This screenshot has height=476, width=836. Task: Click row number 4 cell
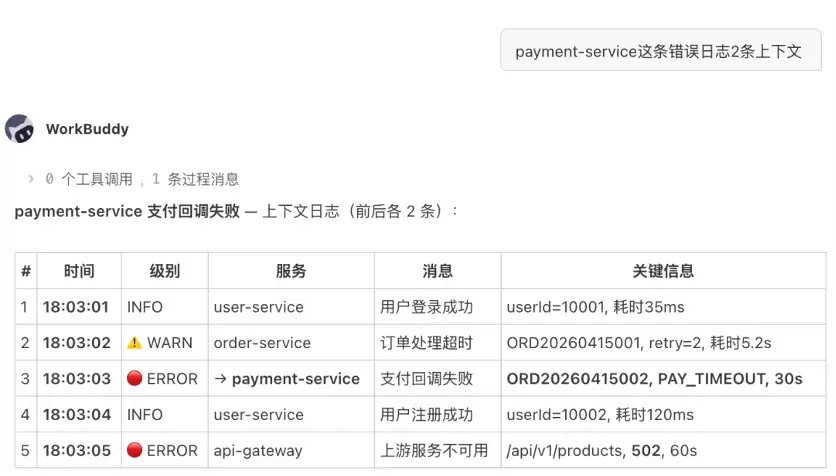point(25,415)
